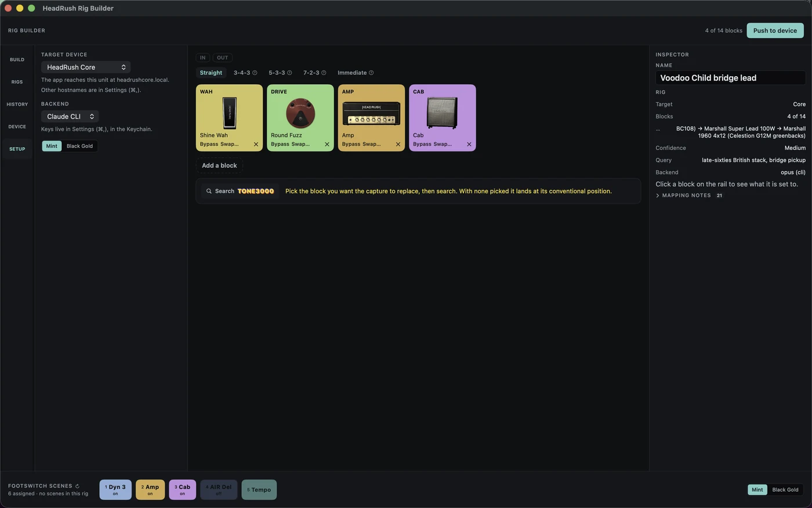Image resolution: width=812 pixels, height=508 pixels.
Task: Click footswitch 5 Tempo
Action: [259, 489]
